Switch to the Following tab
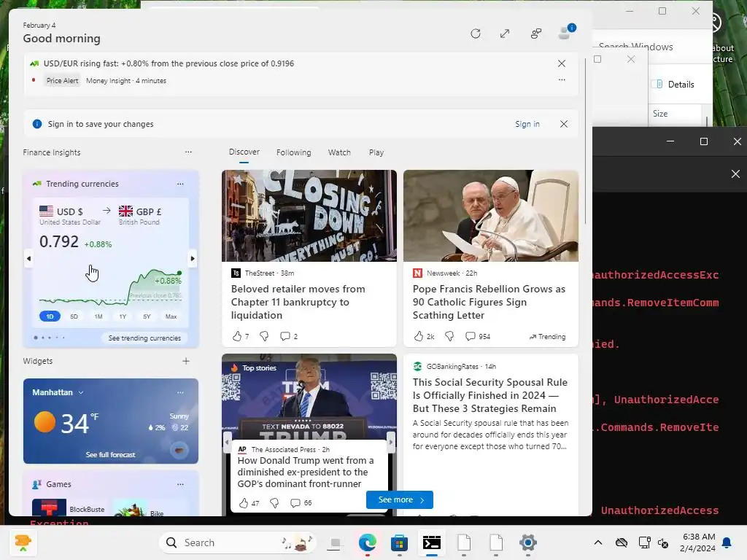 pos(293,152)
